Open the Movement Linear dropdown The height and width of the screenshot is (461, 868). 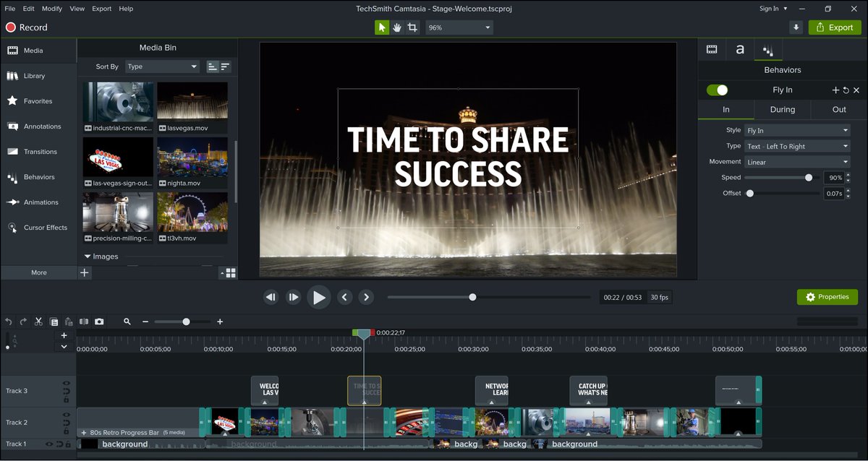click(797, 162)
